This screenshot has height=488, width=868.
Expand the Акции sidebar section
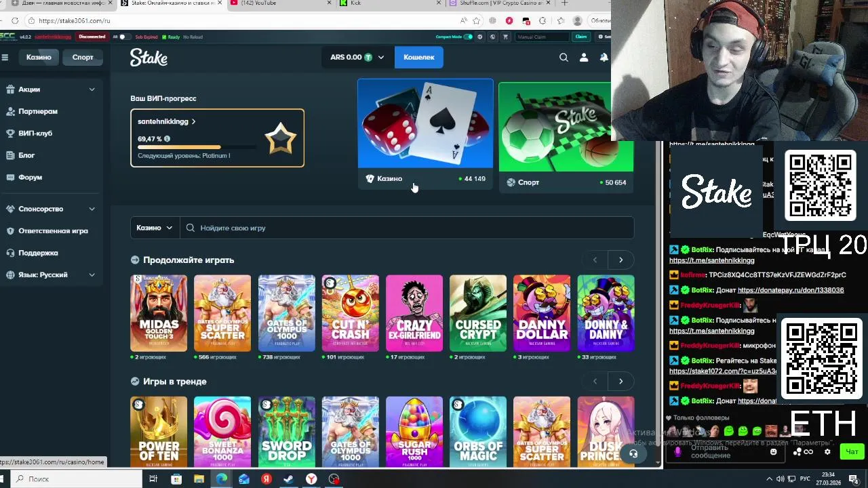pos(51,89)
